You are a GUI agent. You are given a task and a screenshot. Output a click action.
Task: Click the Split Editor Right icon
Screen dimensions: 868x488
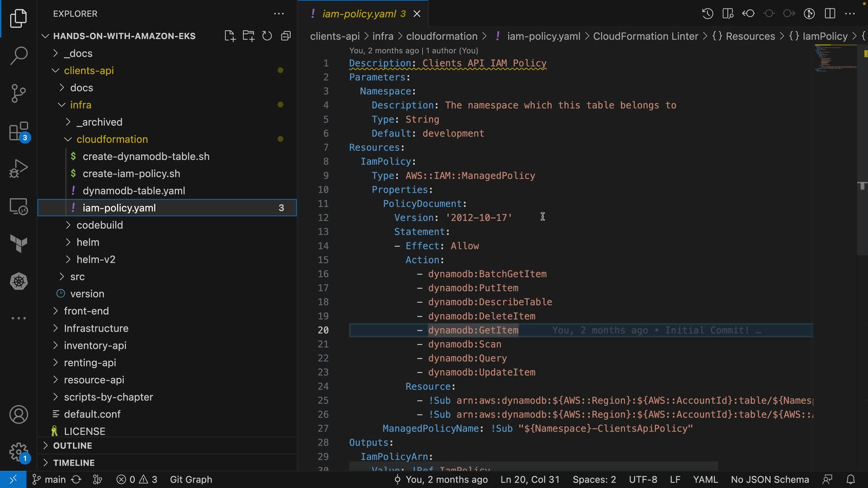pyautogui.click(x=830, y=14)
